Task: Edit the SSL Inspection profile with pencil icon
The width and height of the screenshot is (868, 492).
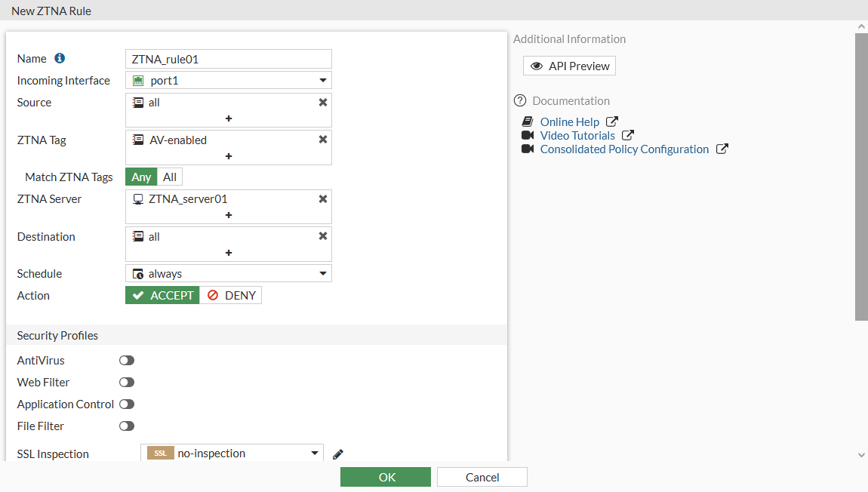Action: click(338, 454)
